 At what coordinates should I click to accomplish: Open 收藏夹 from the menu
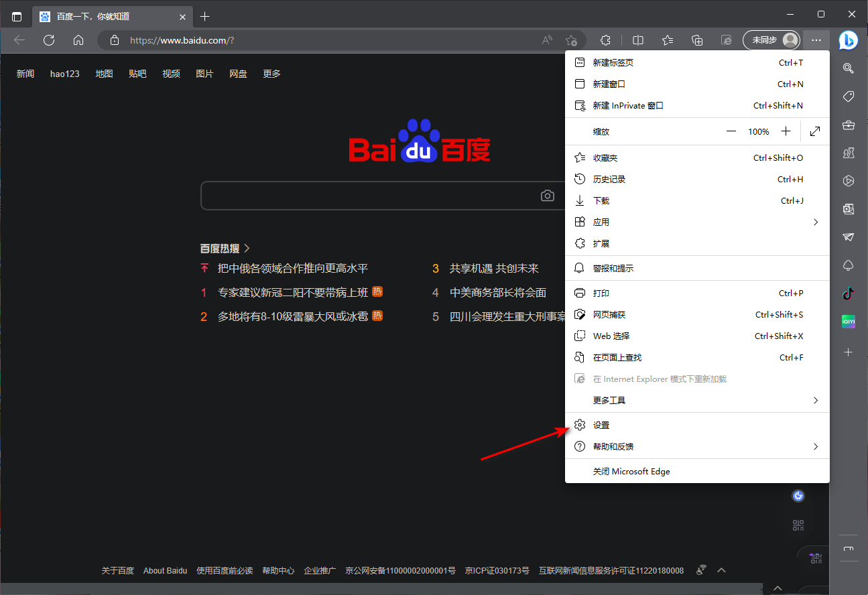pos(697,157)
